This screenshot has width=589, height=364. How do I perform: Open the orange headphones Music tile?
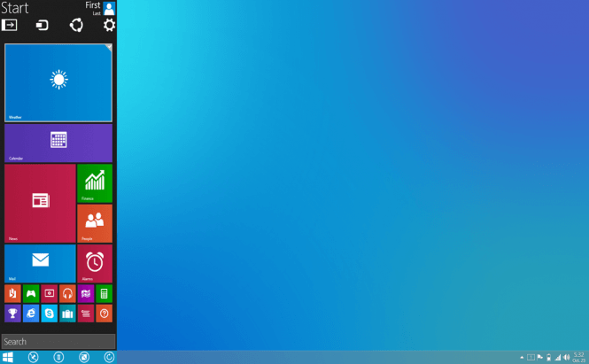[67, 294]
